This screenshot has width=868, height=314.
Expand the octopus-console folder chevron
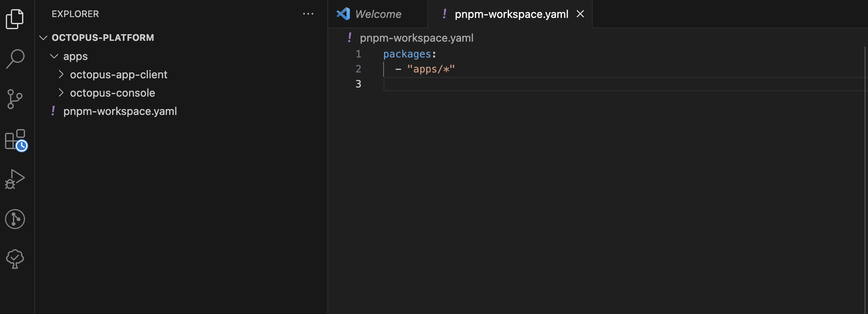coord(61,92)
